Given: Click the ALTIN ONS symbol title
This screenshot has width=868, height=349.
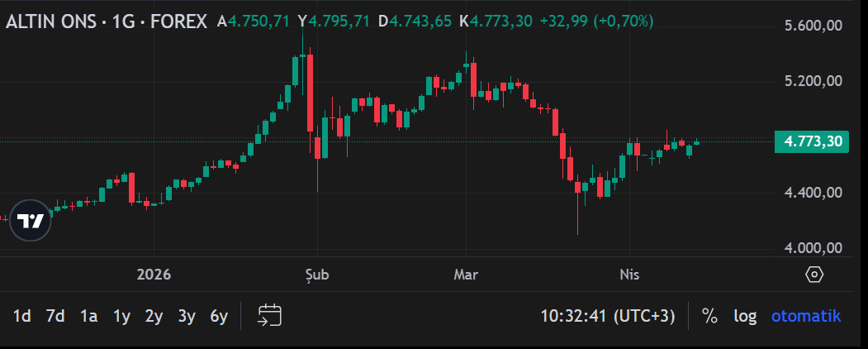Looking at the screenshot, I should (106, 22).
